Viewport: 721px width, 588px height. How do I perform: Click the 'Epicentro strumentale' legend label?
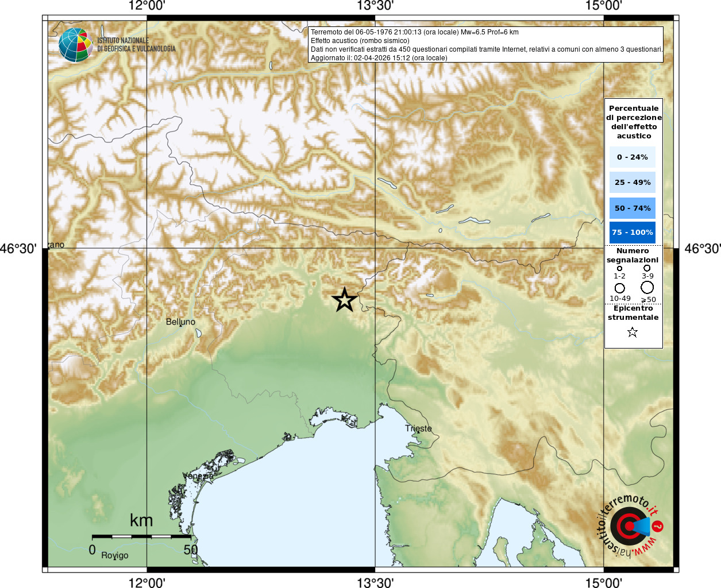click(633, 312)
